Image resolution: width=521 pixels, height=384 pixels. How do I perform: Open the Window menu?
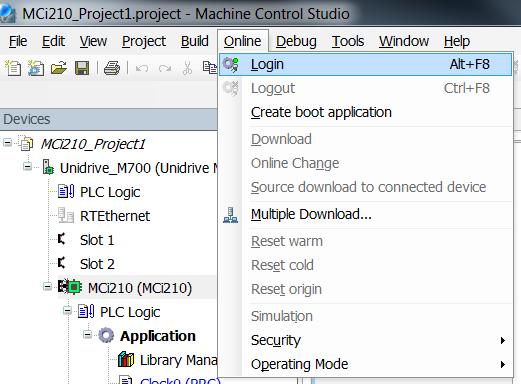[x=404, y=41]
